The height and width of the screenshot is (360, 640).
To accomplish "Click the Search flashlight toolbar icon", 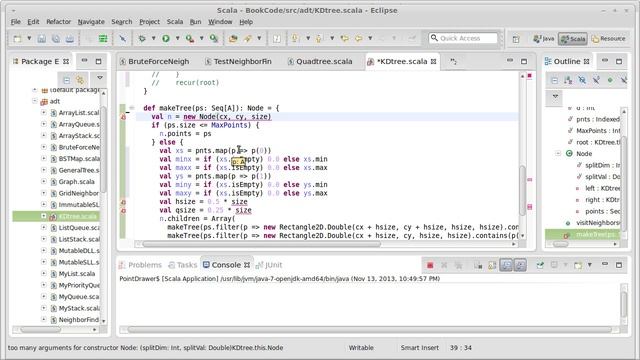I will (x=247, y=38).
